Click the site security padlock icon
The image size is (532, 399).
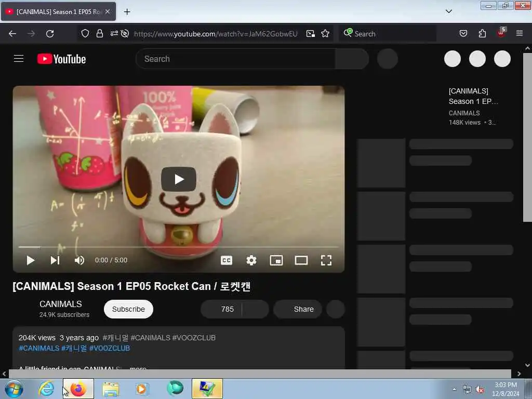click(99, 33)
